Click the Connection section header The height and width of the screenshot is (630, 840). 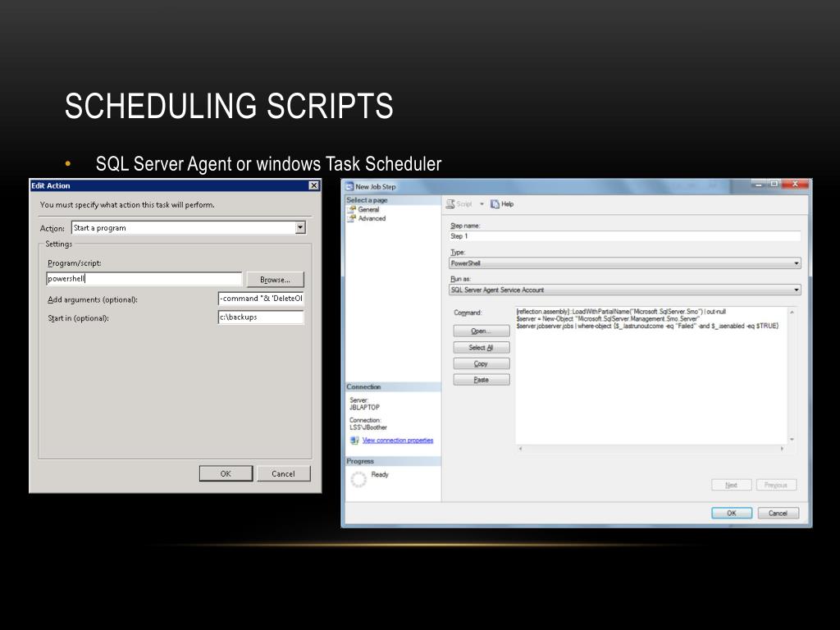click(x=393, y=387)
